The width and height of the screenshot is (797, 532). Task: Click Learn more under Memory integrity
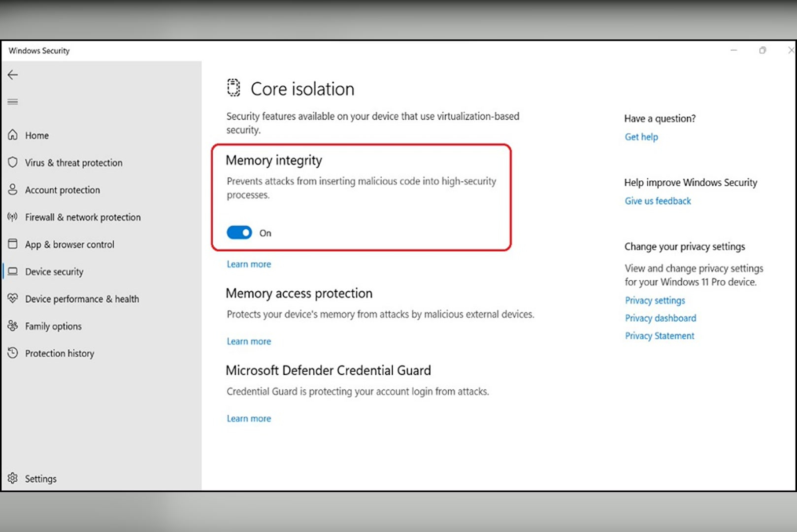(249, 264)
